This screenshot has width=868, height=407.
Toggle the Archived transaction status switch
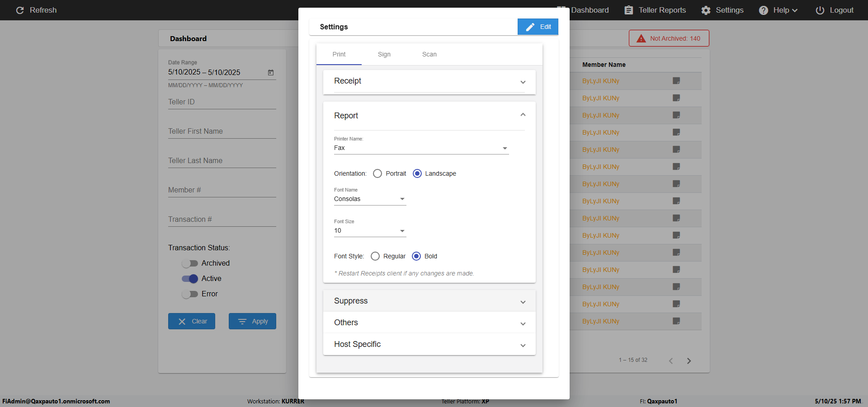(190, 263)
